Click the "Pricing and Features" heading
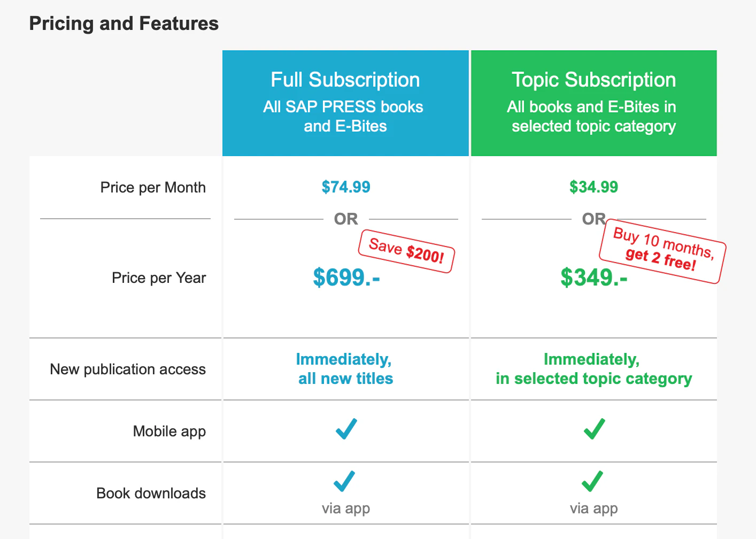Viewport: 756px width, 539px height. (124, 24)
